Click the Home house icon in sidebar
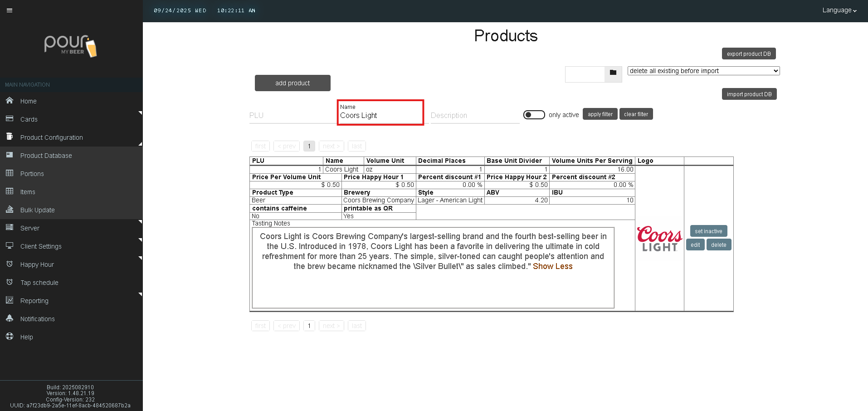Viewport: 868px width, 411px height. coord(10,101)
